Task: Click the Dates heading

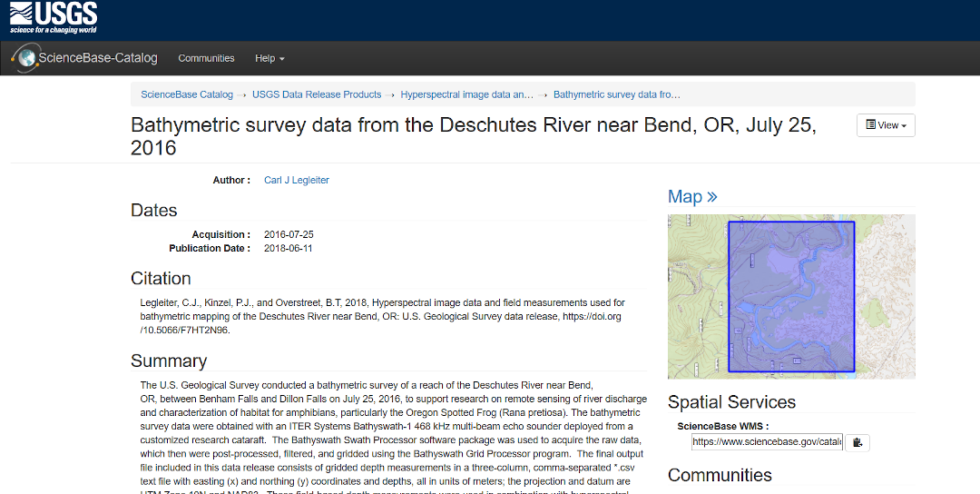Action: point(153,210)
